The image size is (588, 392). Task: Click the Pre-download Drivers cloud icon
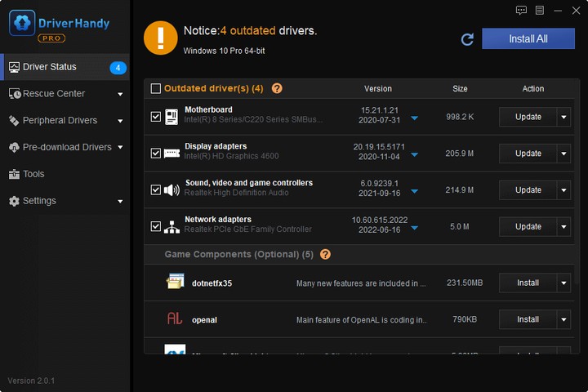(14, 147)
